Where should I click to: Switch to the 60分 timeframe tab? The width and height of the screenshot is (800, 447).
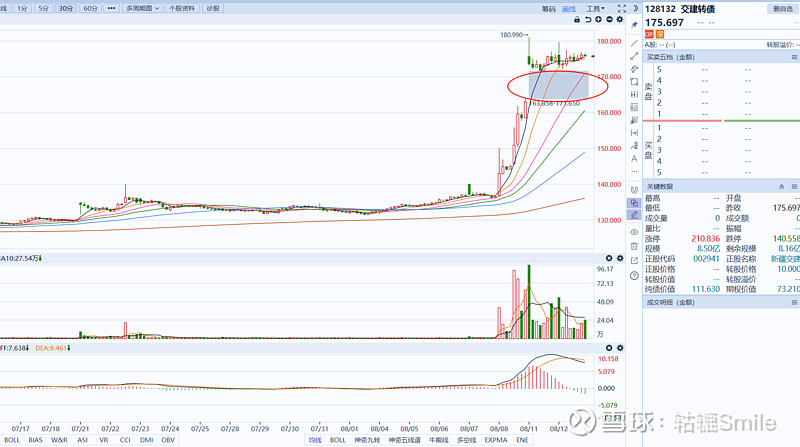click(90, 8)
